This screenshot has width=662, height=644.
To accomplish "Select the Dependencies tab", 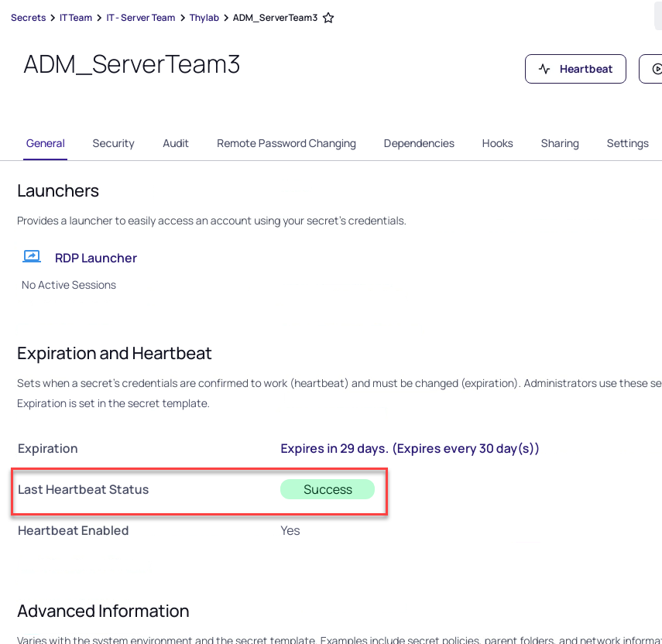I will pos(419,143).
